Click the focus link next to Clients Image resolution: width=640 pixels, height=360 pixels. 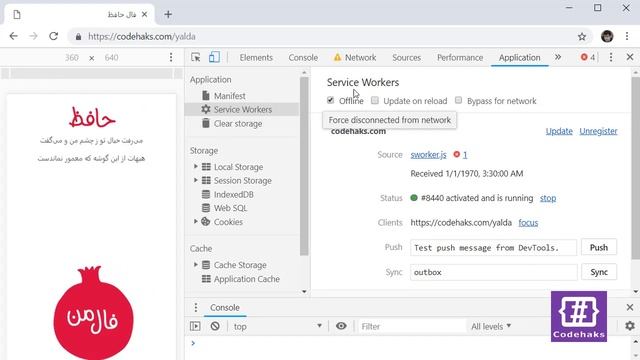(528, 222)
